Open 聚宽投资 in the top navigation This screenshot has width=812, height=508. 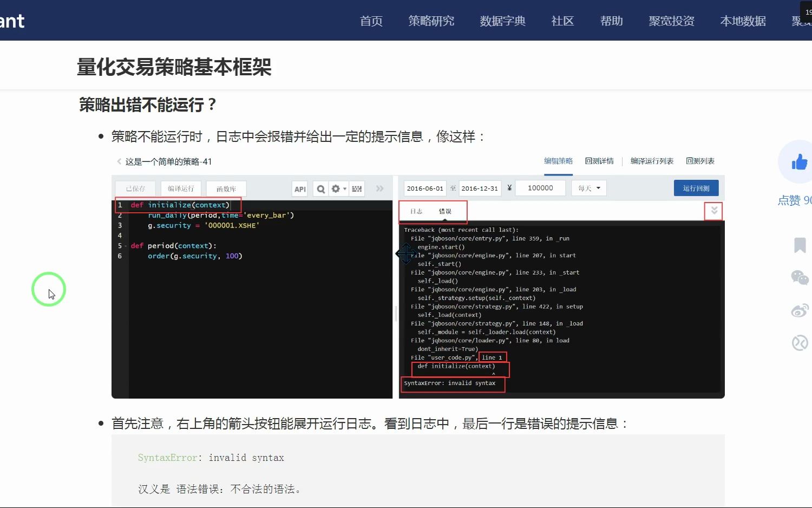(x=672, y=21)
